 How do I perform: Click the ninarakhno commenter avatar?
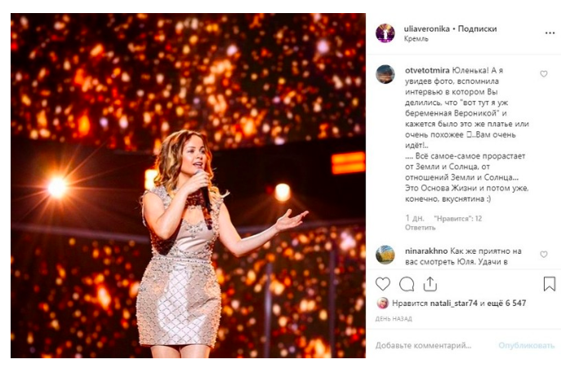pos(385,255)
